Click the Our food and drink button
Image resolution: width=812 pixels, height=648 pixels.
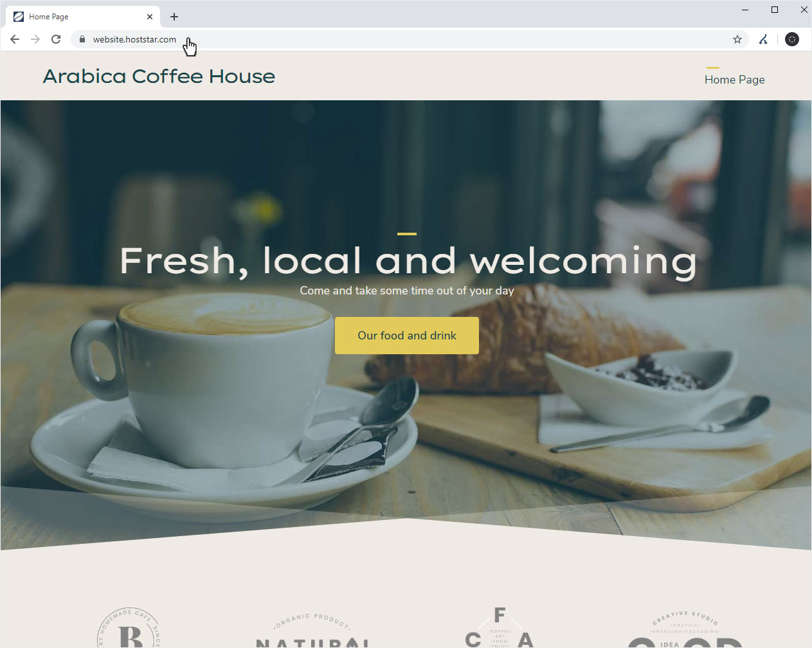tap(407, 336)
